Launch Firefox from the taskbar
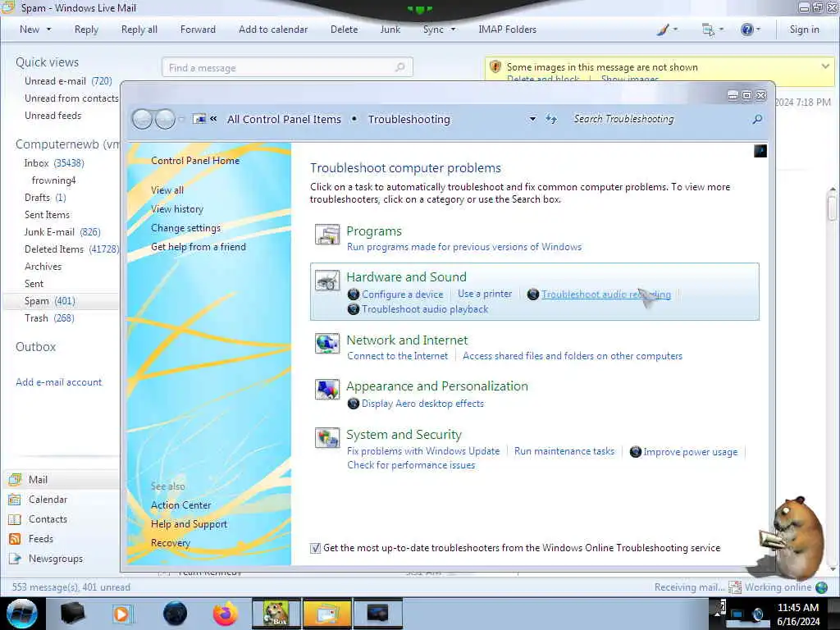The height and width of the screenshot is (630, 840). [x=225, y=614]
